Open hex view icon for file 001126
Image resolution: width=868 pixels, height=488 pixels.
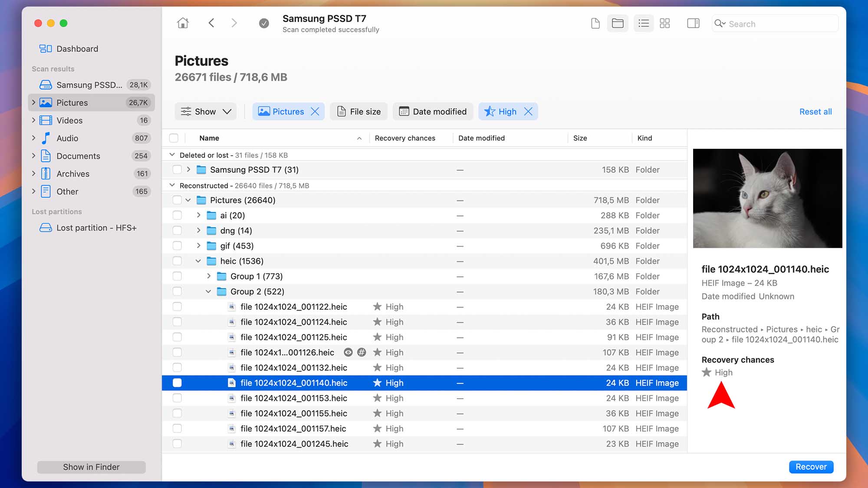point(362,352)
